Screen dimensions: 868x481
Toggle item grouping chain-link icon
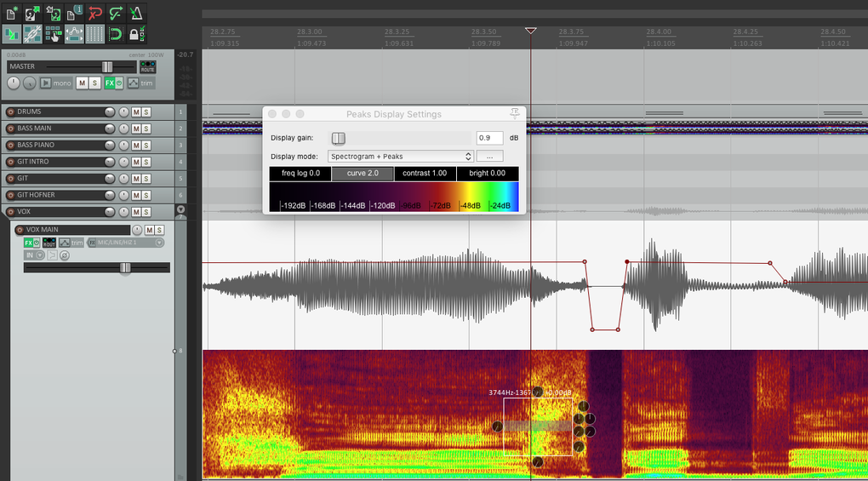point(32,34)
